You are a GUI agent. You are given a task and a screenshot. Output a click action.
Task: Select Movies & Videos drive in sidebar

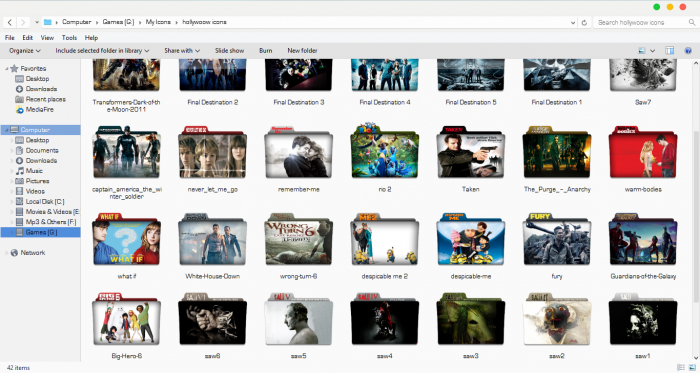tap(47, 211)
